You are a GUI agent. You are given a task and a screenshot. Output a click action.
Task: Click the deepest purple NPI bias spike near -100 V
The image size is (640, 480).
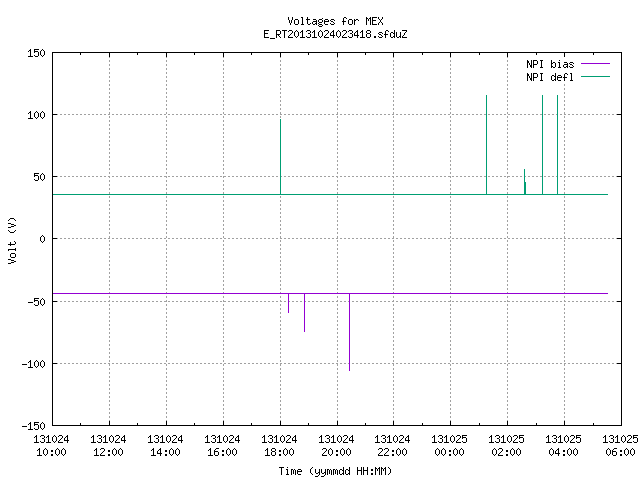tap(349, 332)
